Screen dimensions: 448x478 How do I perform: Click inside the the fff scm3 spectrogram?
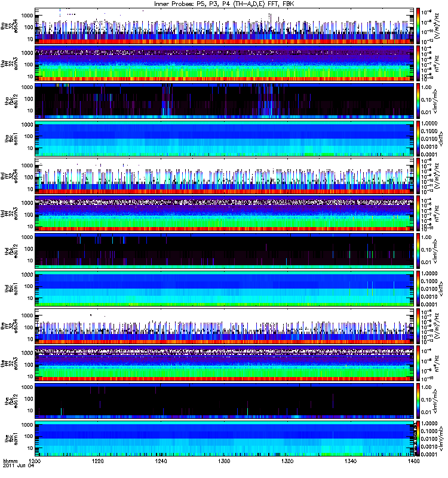[225, 364]
